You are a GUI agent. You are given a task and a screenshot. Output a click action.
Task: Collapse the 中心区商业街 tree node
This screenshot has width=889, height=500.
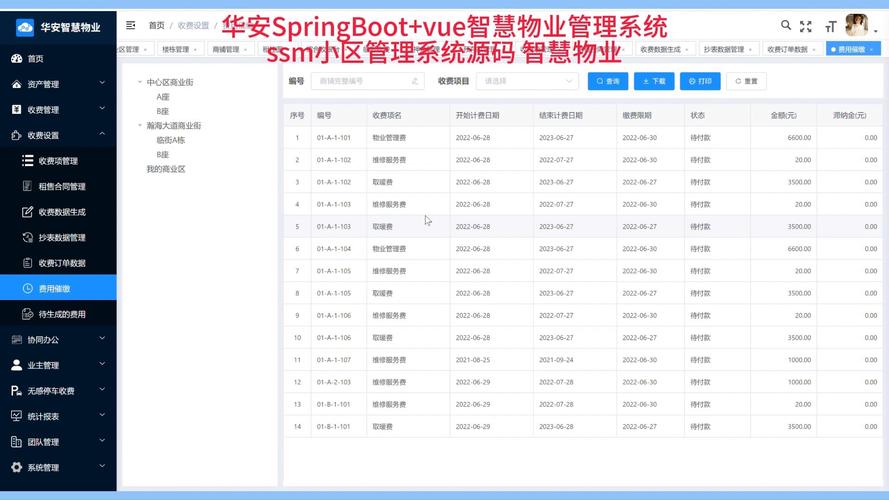(x=140, y=83)
